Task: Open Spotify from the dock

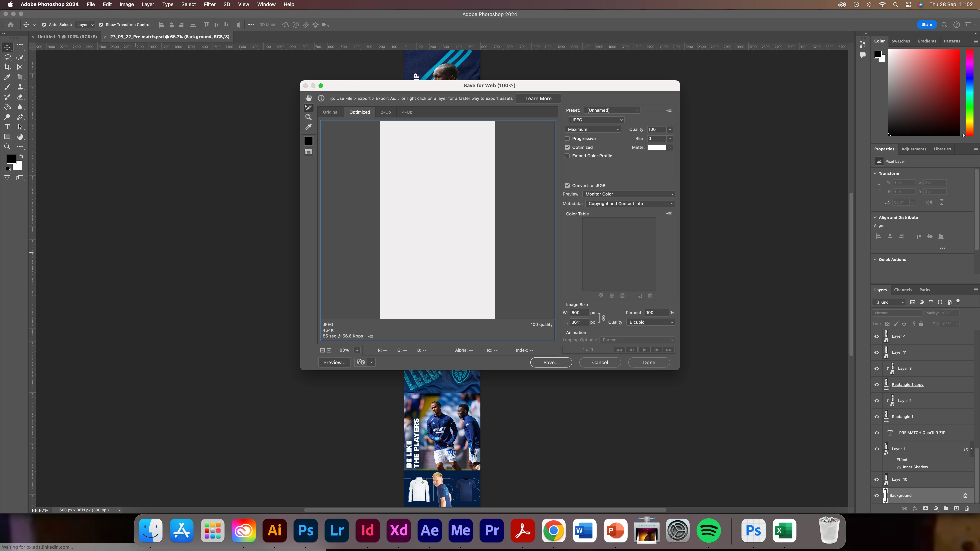Action: (708, 531)
